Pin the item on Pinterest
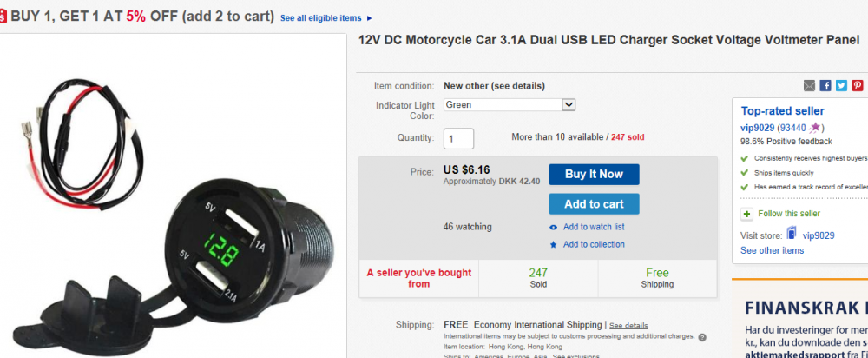 click(x=858, y=85)
